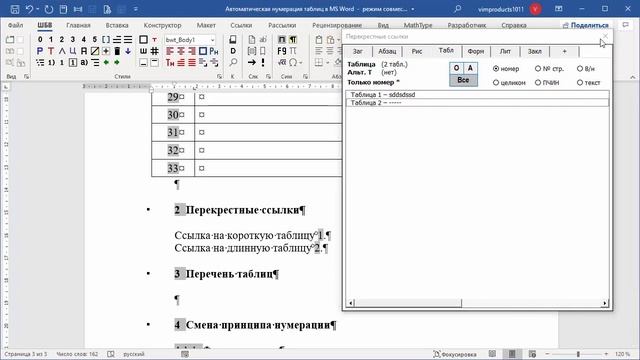
Task: Select the 'в/н' radio option
Action: [x=586, y=69]
